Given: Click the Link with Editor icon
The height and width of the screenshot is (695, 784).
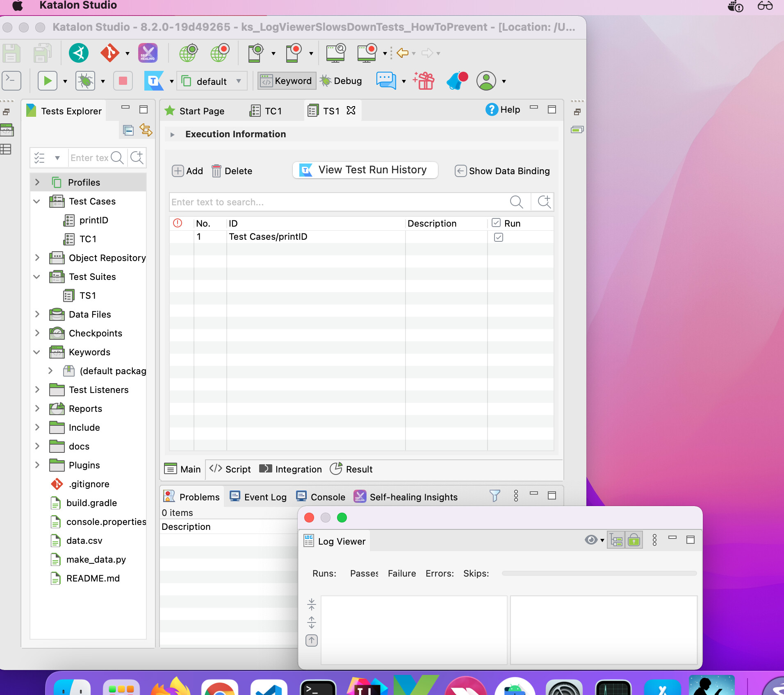Looking at the screenshot, I should click(146, 130).
